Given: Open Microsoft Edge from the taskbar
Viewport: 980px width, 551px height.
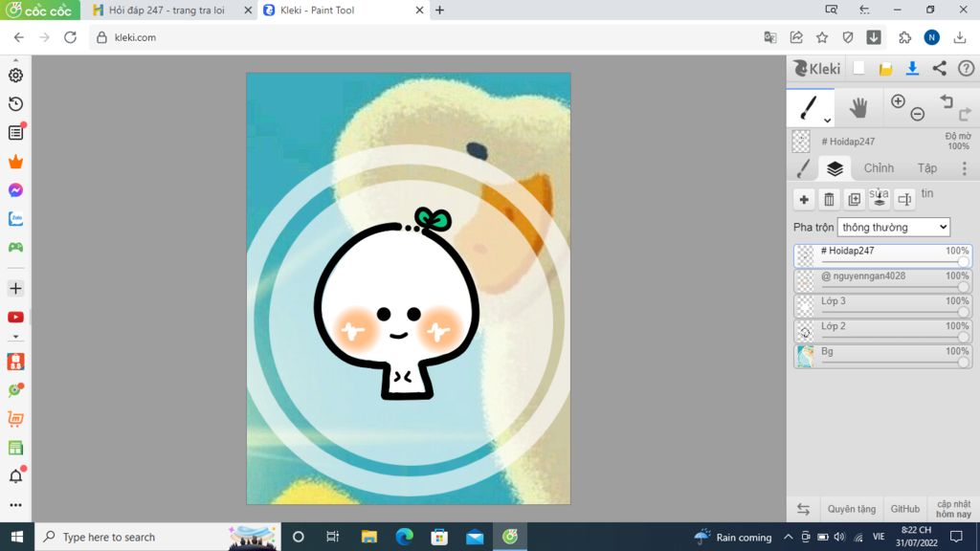Looking at the screenshot, I should [405, 537].
